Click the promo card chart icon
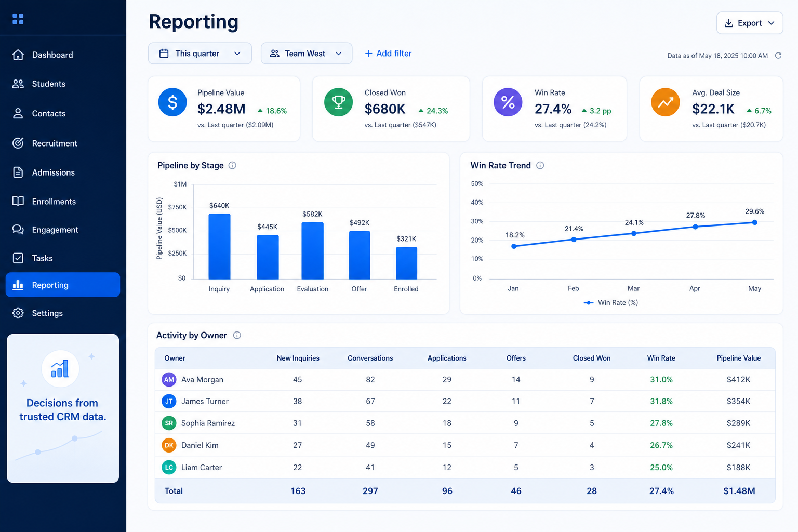798x532 pixels. (x=60, y=368)
